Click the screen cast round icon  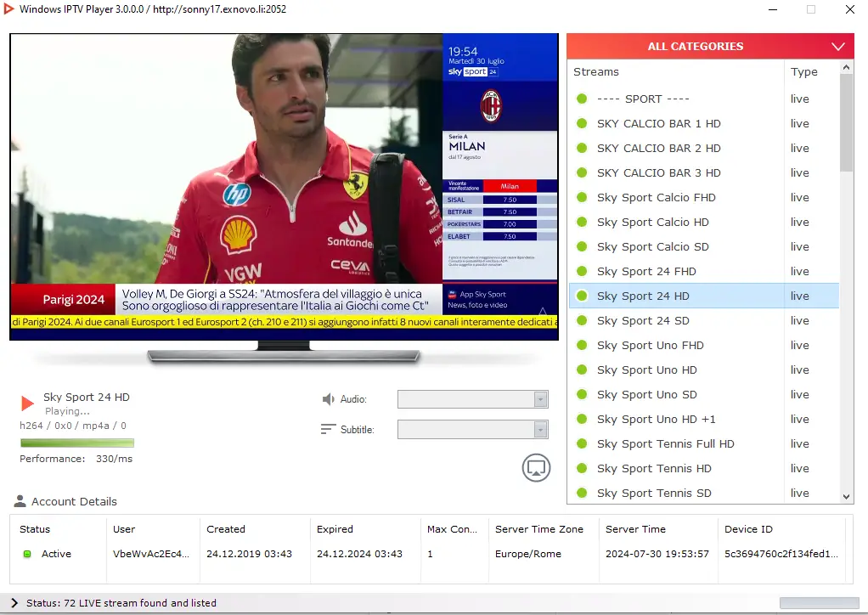point(536,468)
